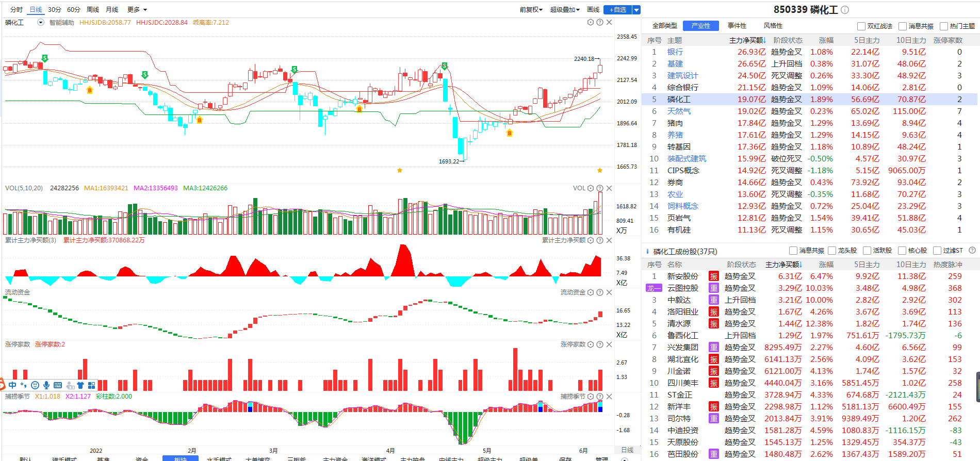Sort themes by 主力净买额 column header
980x461 pixels.
pos(747,40)
